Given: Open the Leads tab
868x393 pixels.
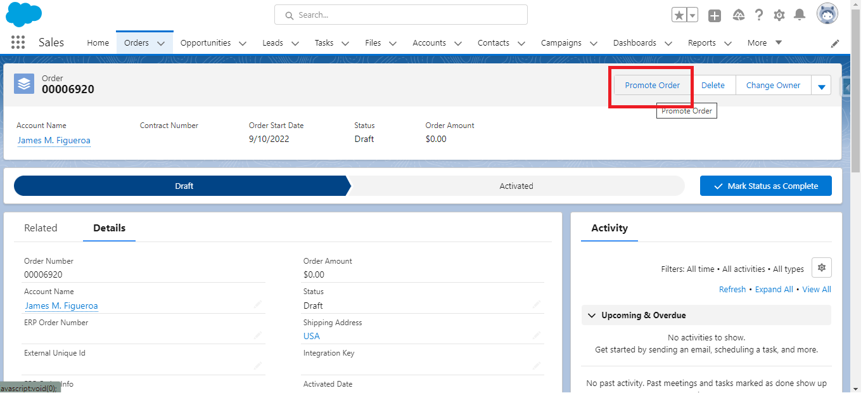Looking at the screenshot, I should click(x=272, y=42).
